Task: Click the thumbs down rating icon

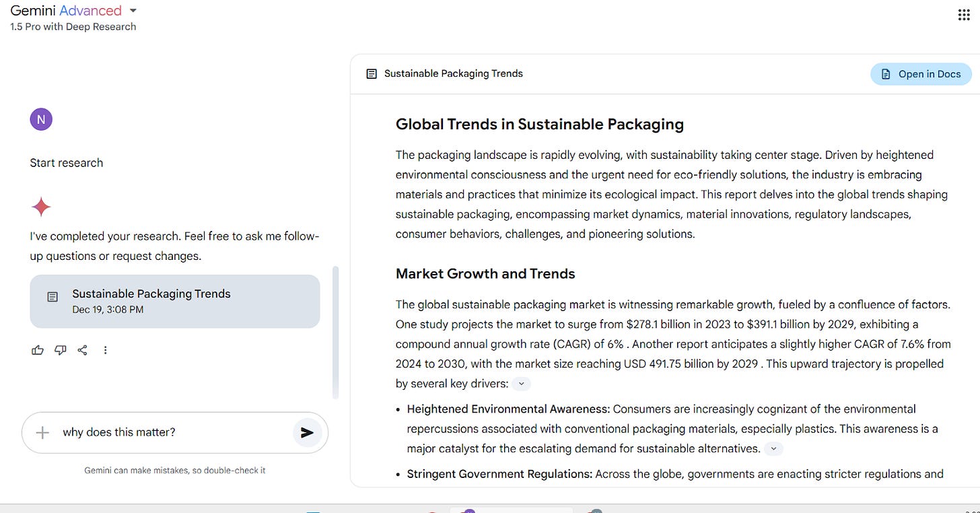Action: [60, 349]
